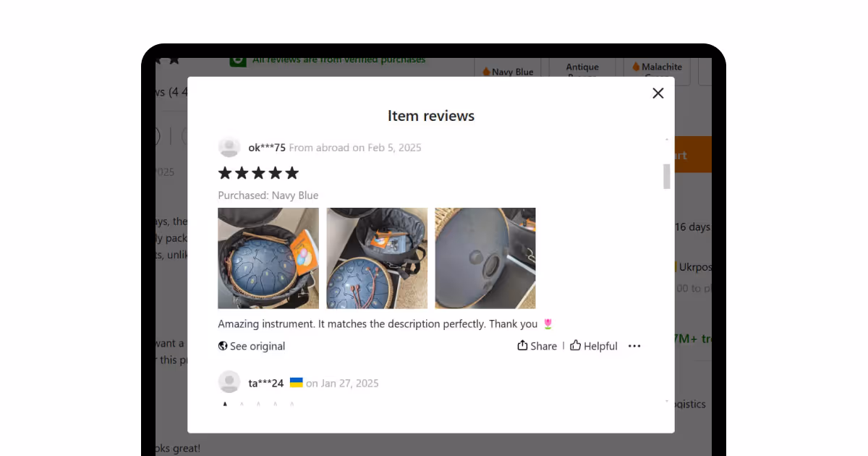The width and height of the screenshot is (868, 456).
Task: Open first review photo of steel drum
Action: click(268, 258)
